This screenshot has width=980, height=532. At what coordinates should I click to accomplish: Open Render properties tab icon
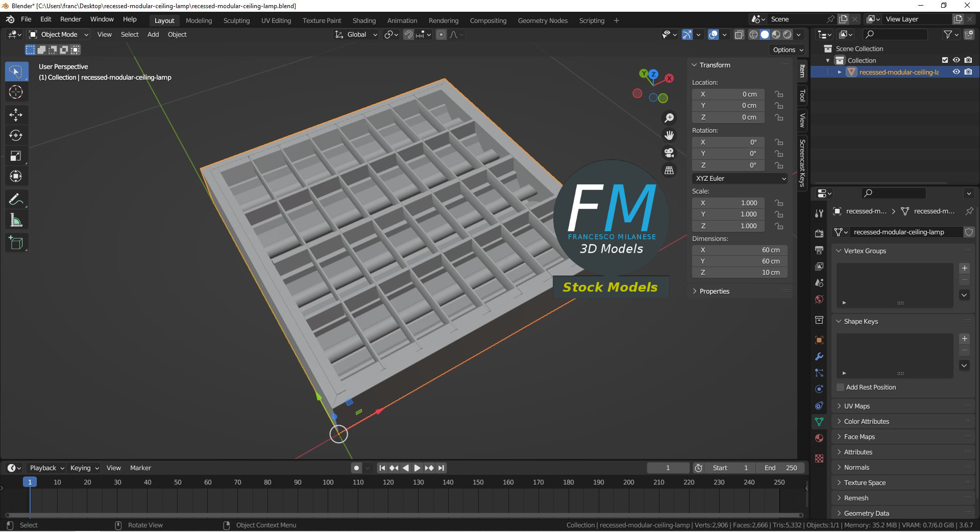click(819, 233)
